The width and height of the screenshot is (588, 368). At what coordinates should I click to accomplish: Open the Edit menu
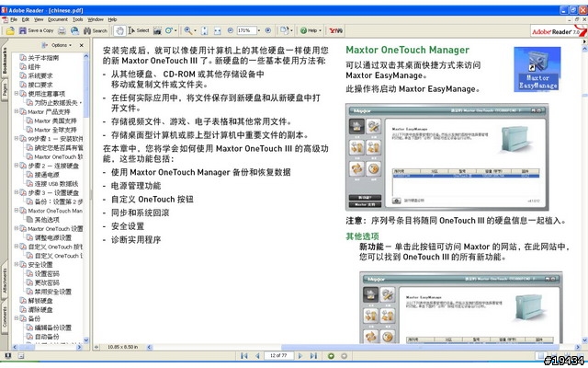26,19
